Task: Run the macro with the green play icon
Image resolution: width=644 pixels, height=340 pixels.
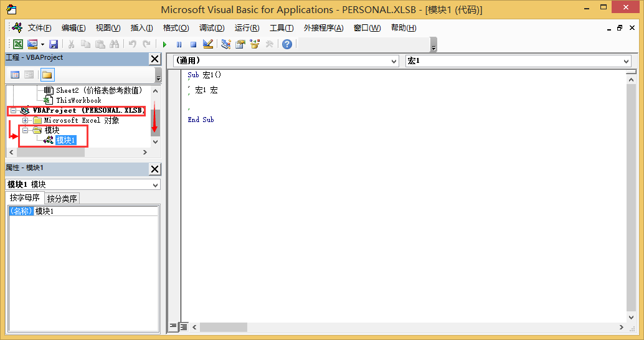Action: pos(164,44)
